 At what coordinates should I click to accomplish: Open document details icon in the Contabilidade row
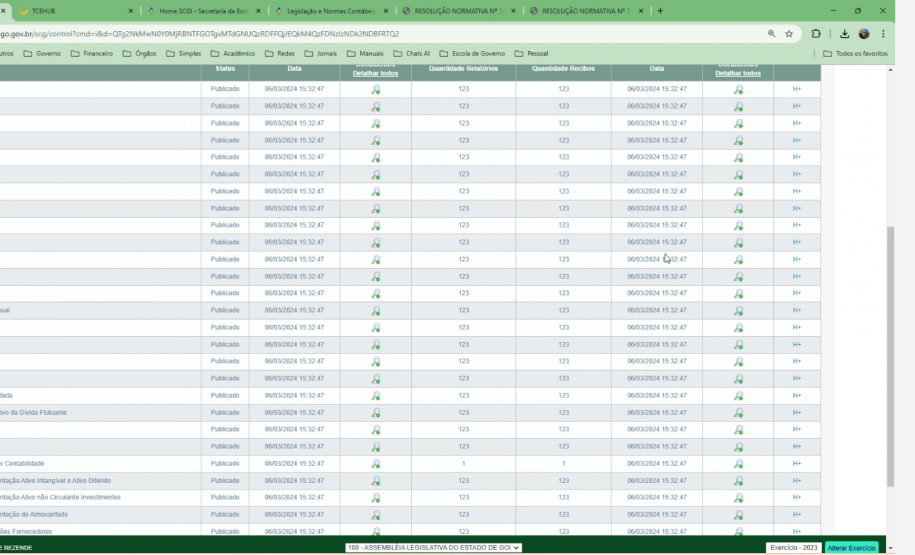376,464
